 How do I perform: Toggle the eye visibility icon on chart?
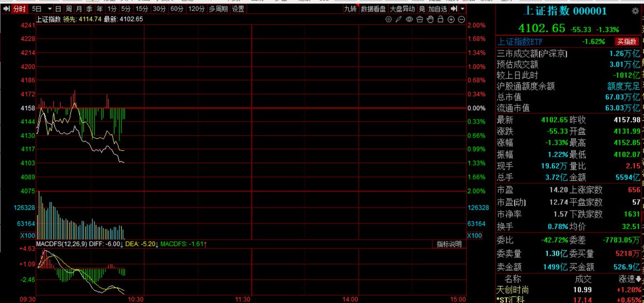coord(409,19)
